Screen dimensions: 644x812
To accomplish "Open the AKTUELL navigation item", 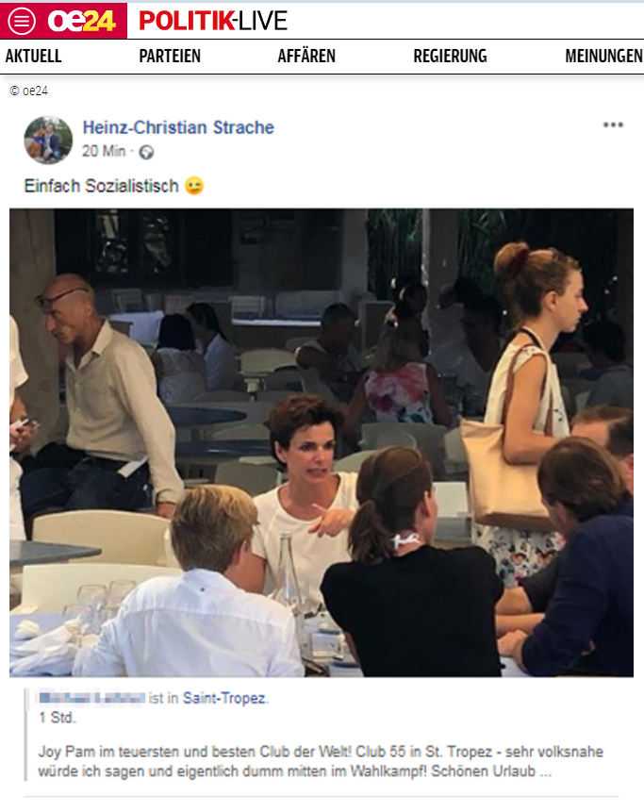I will 34,56.
